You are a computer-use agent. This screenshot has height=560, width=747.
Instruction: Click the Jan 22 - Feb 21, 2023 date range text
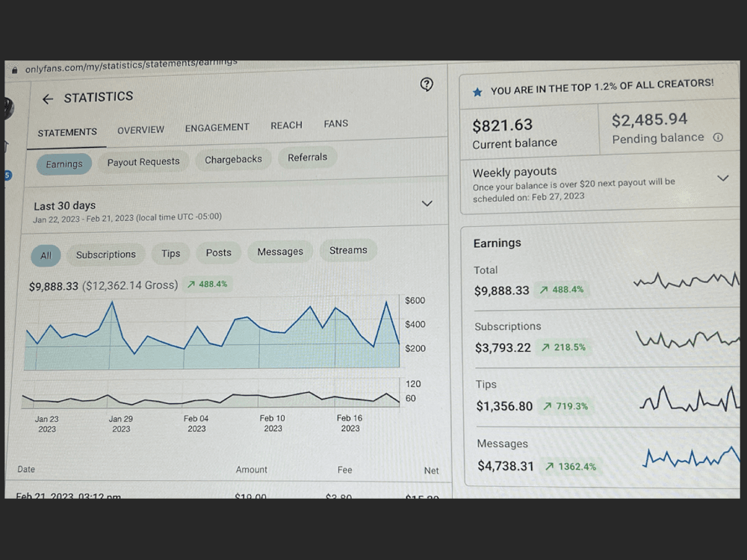127,217
